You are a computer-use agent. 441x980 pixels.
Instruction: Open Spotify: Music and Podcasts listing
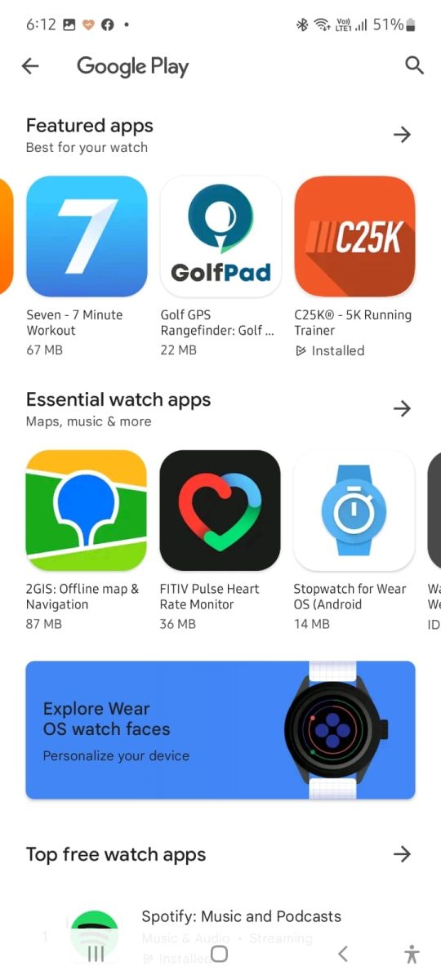pyautogui.click(x=242, y=916)
